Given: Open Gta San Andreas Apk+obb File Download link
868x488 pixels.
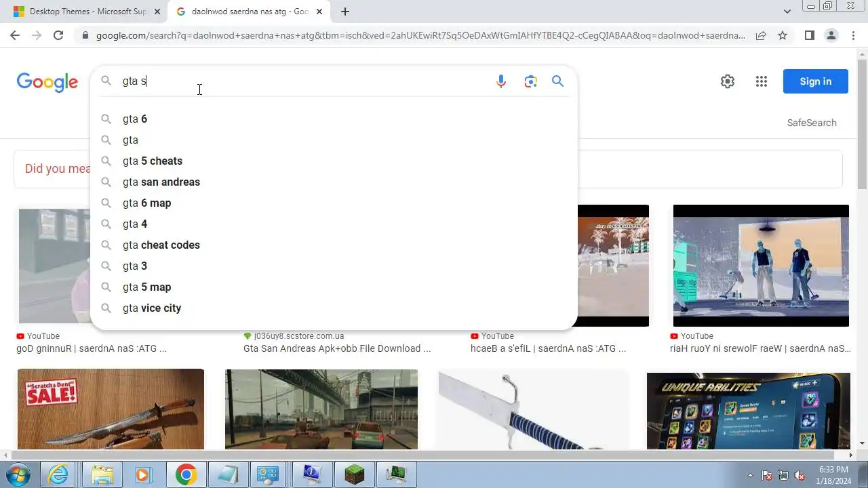Looking at the screenshot, I should pos(337,348).
